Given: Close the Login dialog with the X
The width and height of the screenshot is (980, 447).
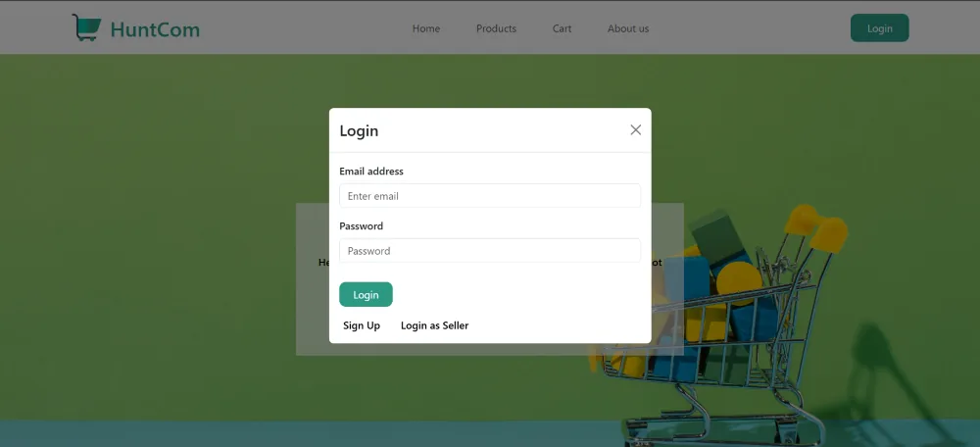Looking at the screenshot, I should [635, 130].
